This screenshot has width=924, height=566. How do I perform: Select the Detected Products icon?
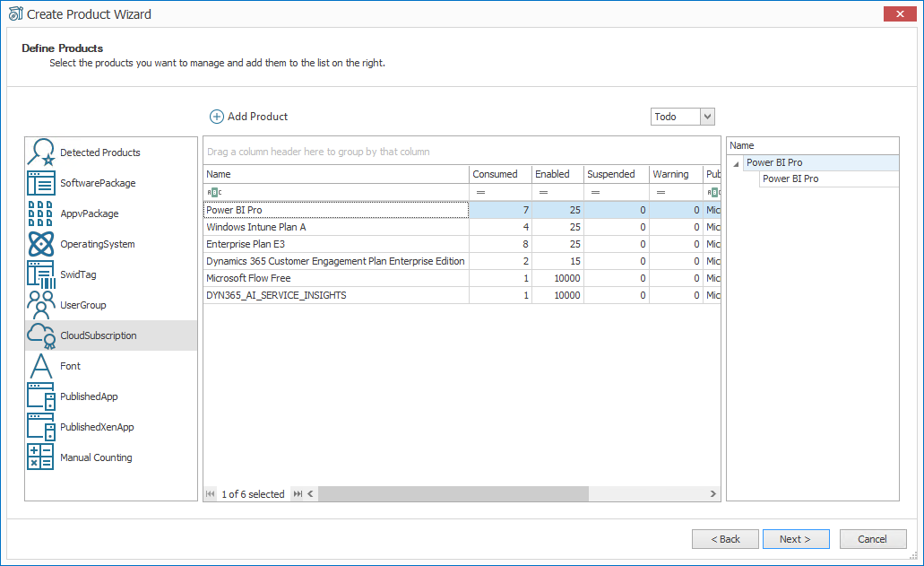pos(41,152)
